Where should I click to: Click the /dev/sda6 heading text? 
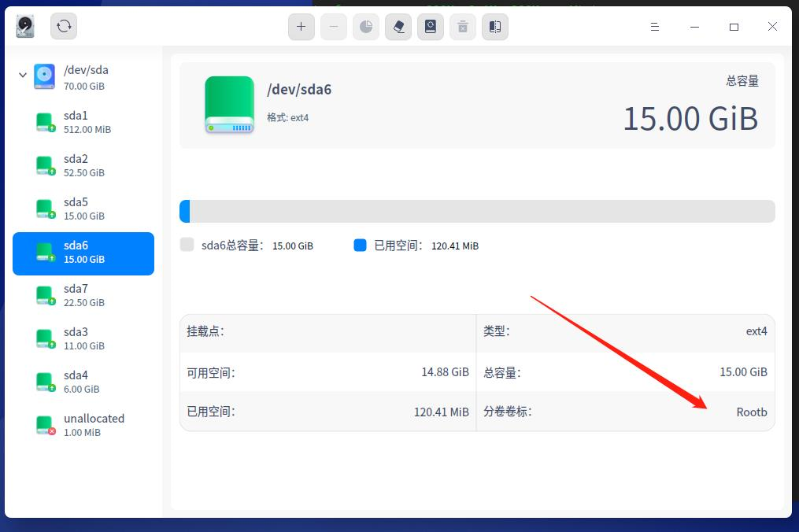(x=299, y=90)
